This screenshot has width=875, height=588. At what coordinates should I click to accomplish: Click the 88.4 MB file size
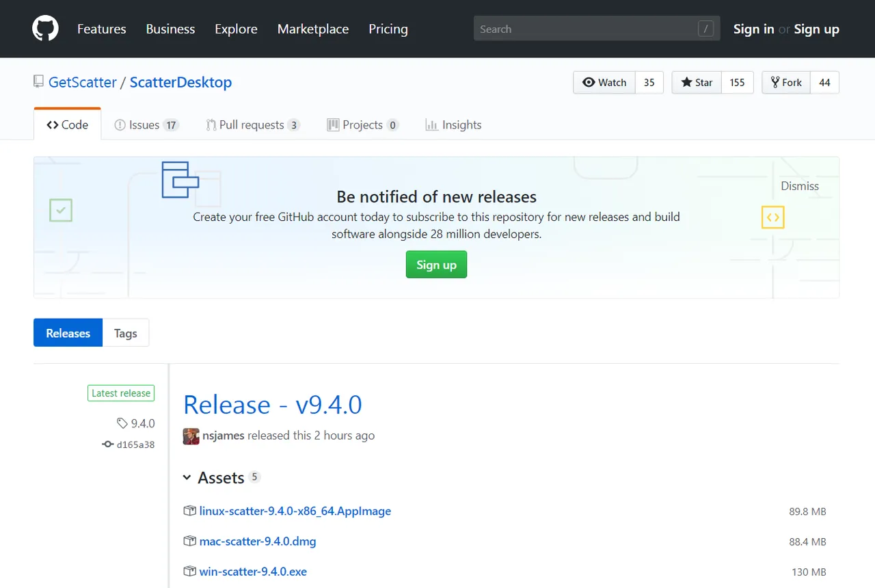click(807, 542)
